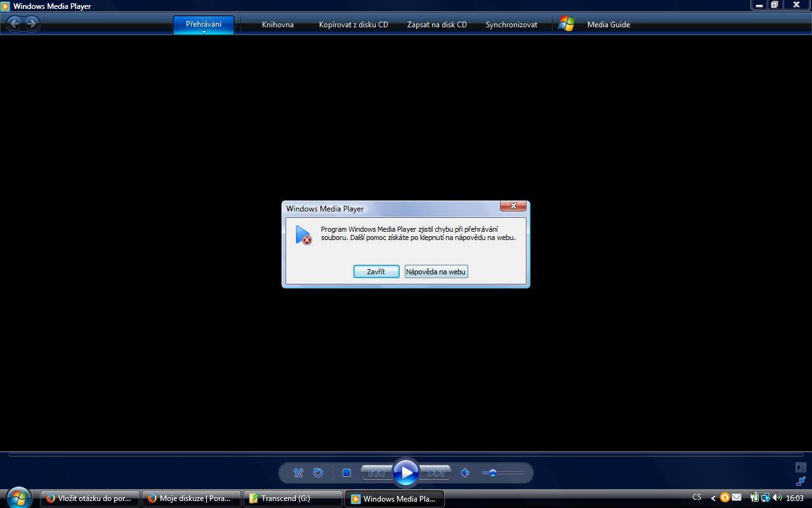Click the Windows logo beside Media Guide

coord(566,24)
